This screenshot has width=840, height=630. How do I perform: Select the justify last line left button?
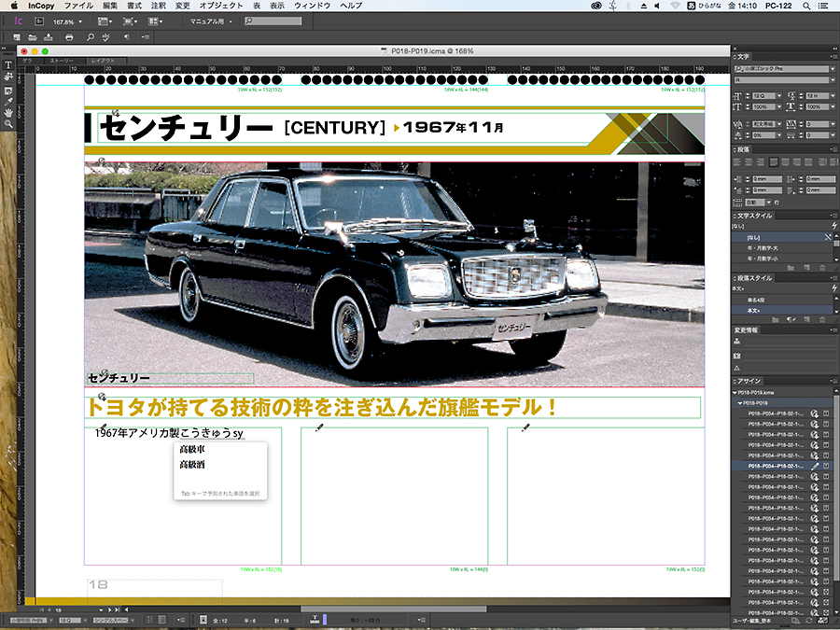click(774, 161)
